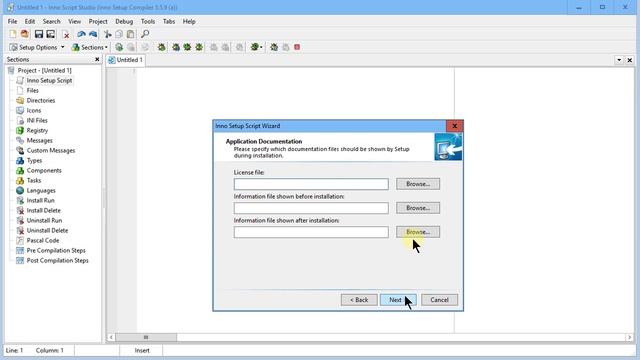
Task: Open the Search menu
Action: click(51, 21)
